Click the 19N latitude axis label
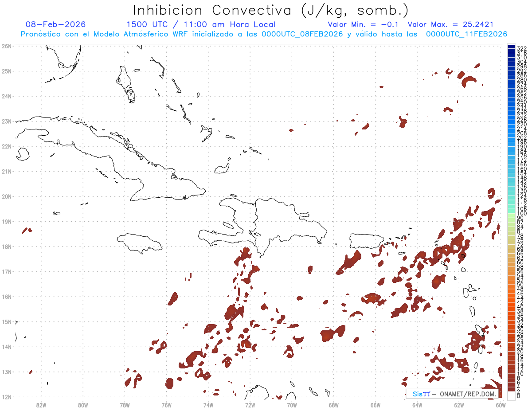Screen dimensions: 532x411 pyautogui.click(x=6, y=221)
